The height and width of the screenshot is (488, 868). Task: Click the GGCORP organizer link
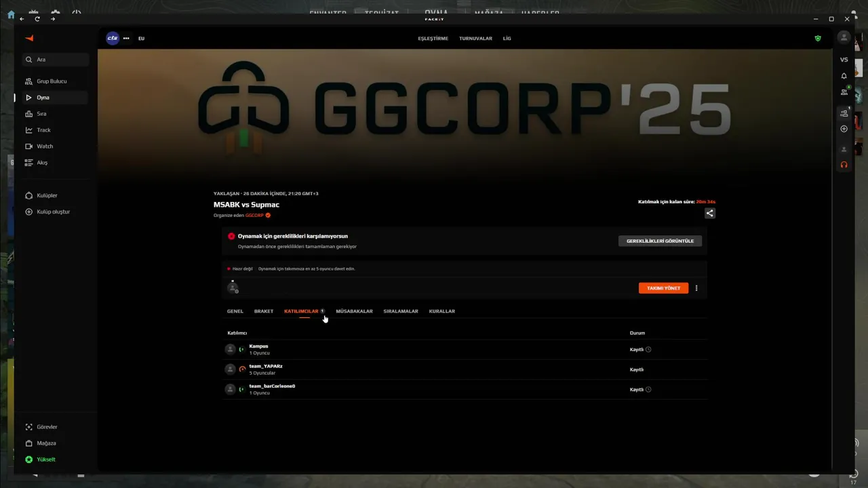pyautogui.click(x=254, y=216)
